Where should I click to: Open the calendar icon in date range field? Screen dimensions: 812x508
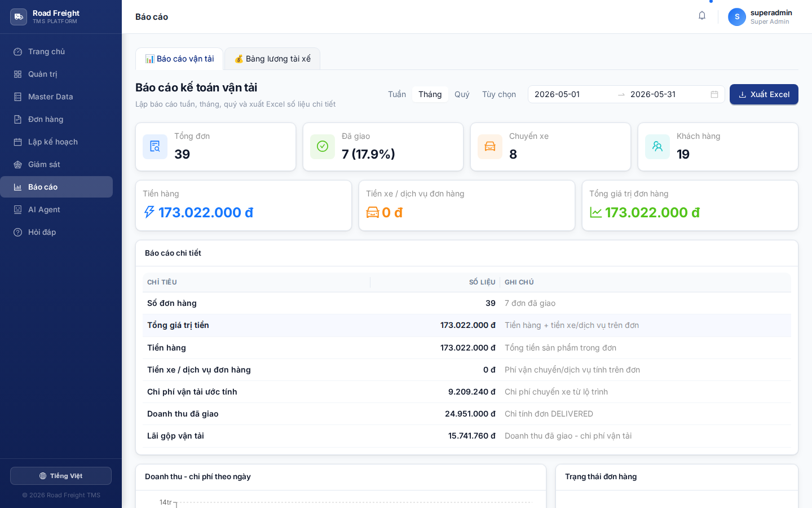click(x=714, y=94)
